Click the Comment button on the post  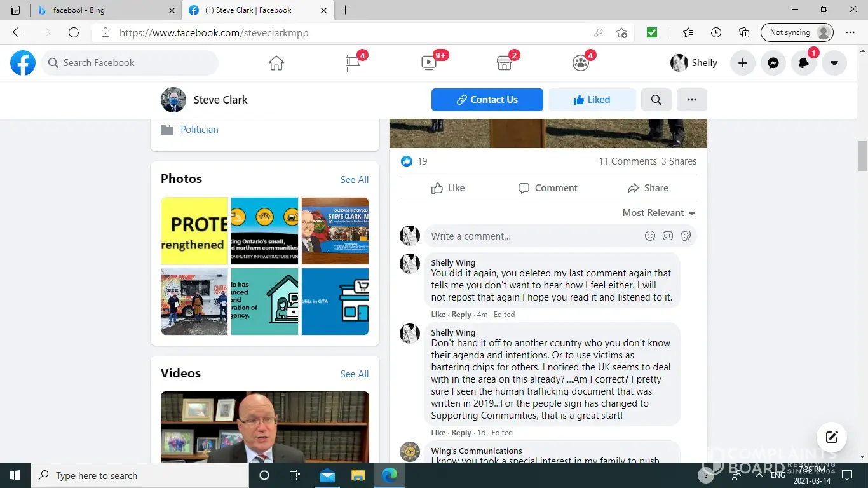click(548, 188)
